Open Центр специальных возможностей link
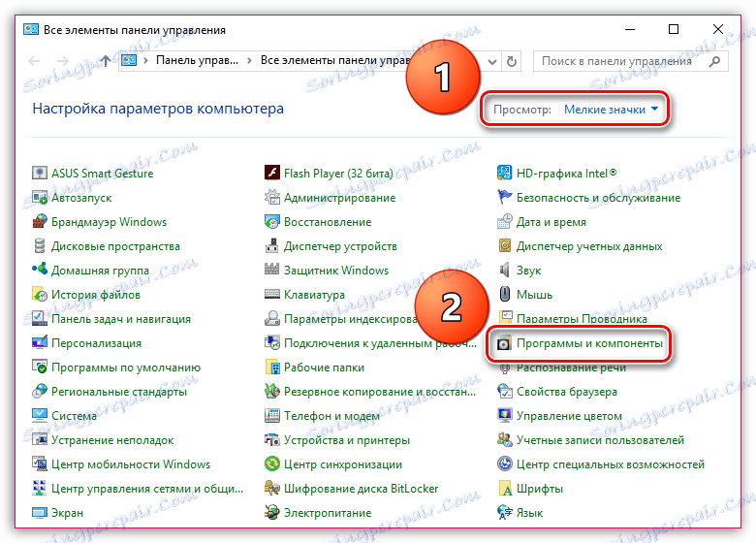 [x=611, y=464]
